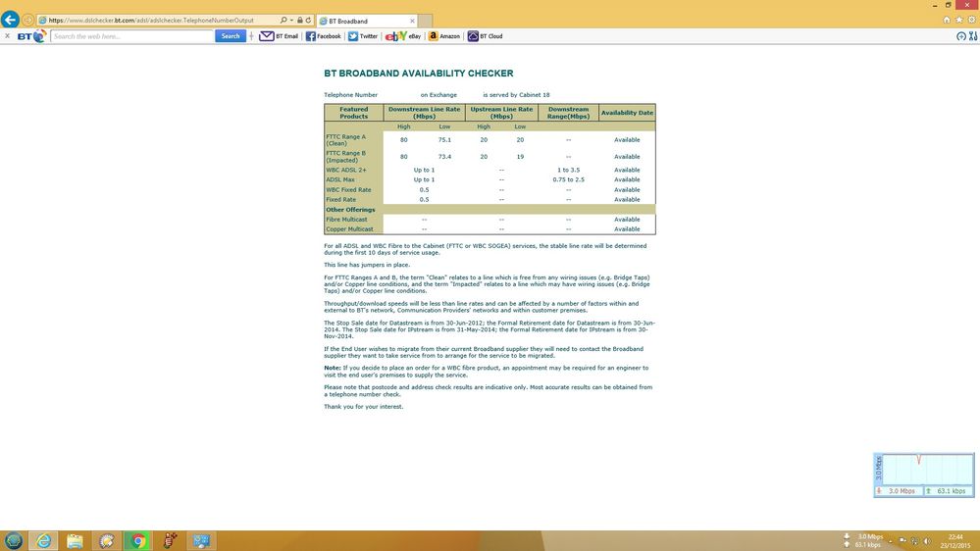Click the blue Search button
The image size is (980, 551).
(x=231, y=36)
